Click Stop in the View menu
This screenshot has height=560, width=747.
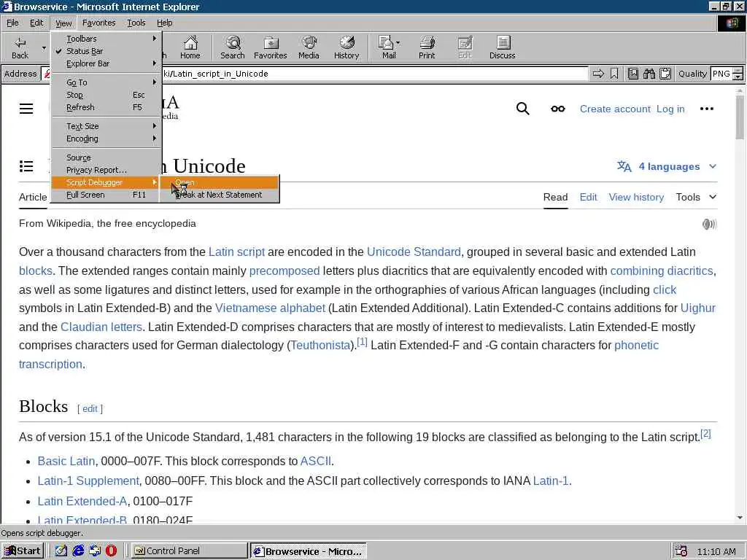coord(107,95)
